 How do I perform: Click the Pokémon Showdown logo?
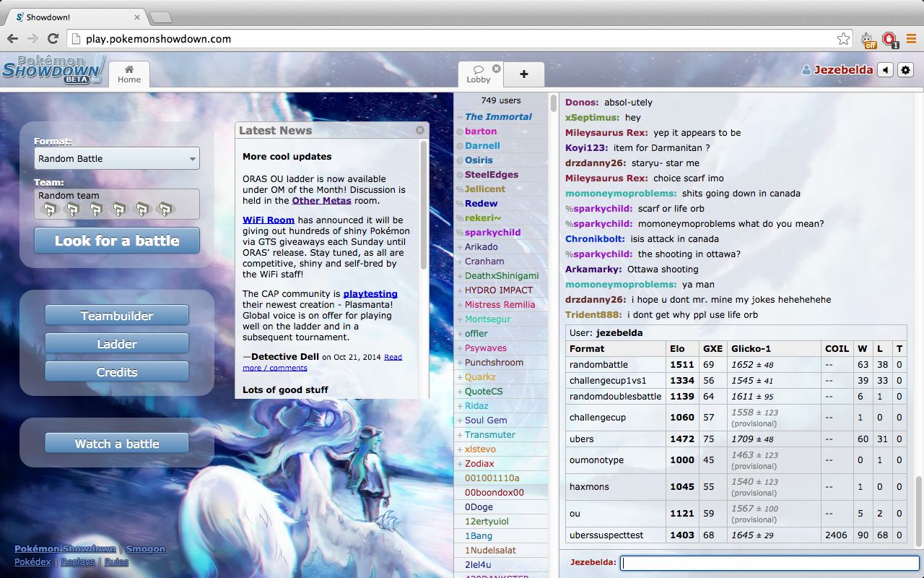[x=52, y=70]
